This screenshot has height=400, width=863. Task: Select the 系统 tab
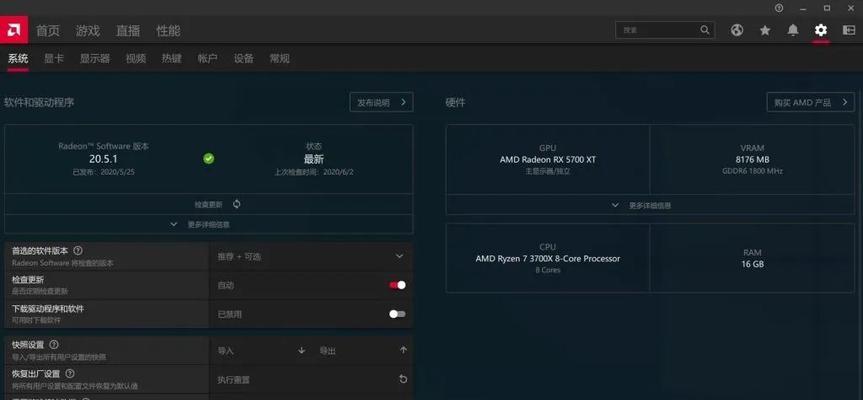click(18, 58)
